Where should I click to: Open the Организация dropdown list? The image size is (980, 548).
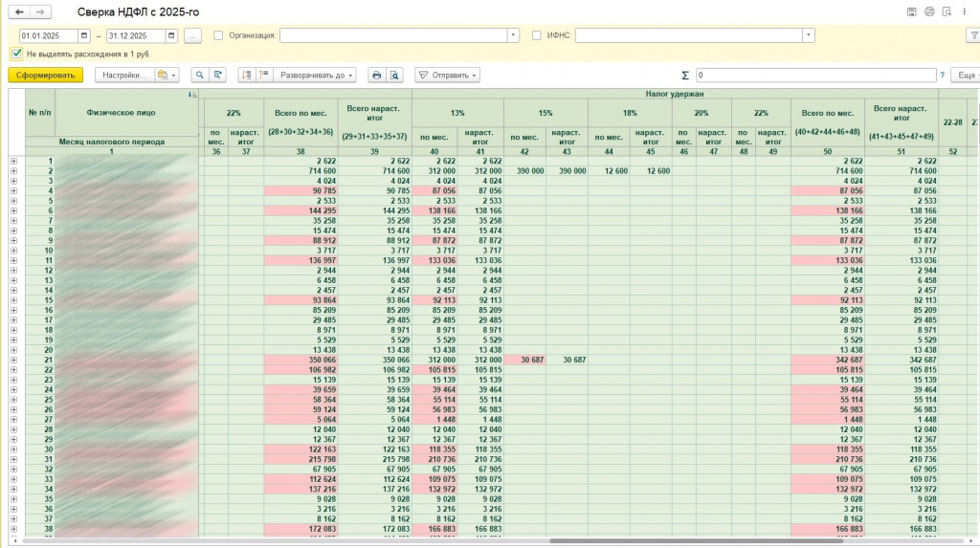[513, 35]
